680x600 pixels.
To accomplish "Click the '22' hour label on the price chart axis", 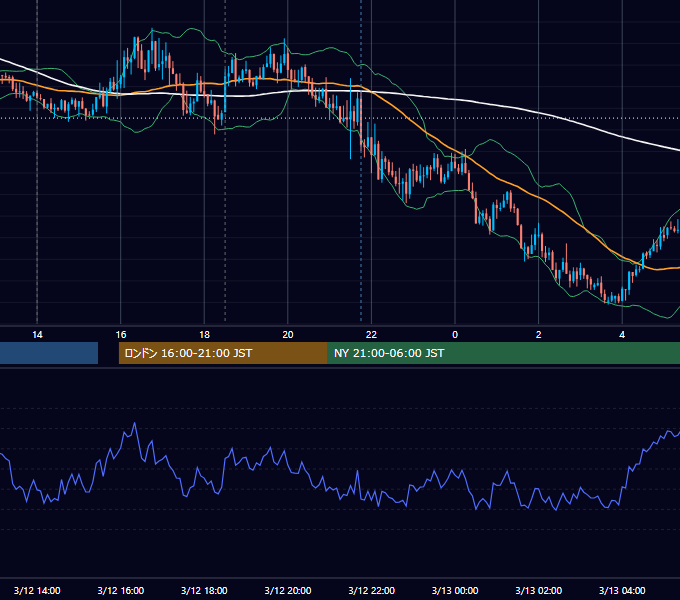I will coord(371,335).
